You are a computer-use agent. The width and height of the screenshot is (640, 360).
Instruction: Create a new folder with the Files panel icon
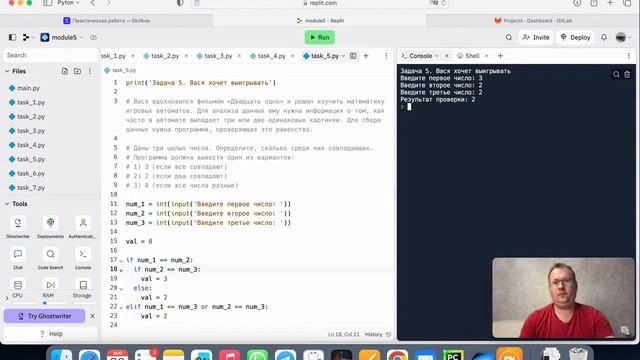click(77, 71)
